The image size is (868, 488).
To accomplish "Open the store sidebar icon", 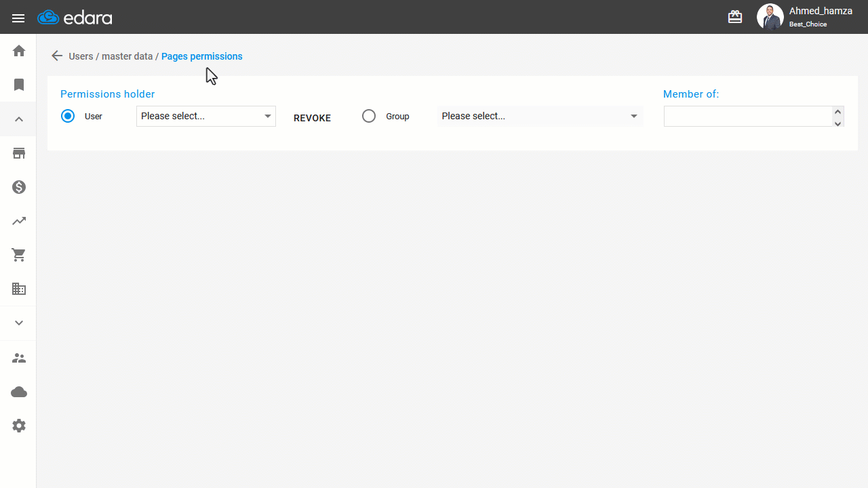I will click(x=19, y=153).
